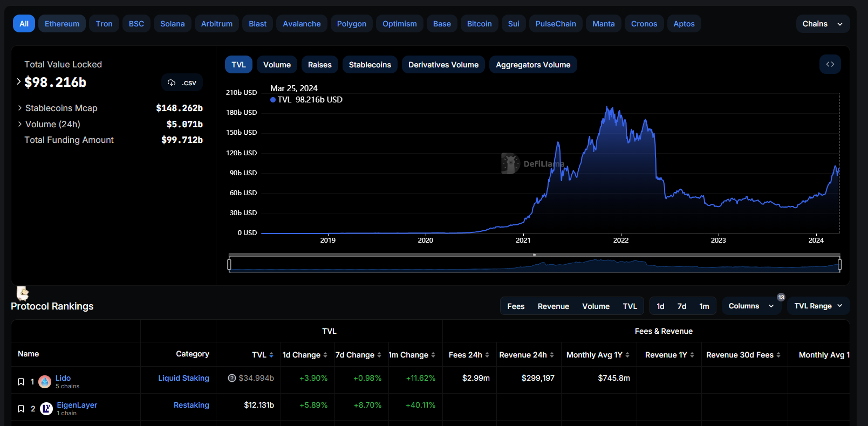Open the TVL Range dropdown
868x426 pixels.
[818, 306]
